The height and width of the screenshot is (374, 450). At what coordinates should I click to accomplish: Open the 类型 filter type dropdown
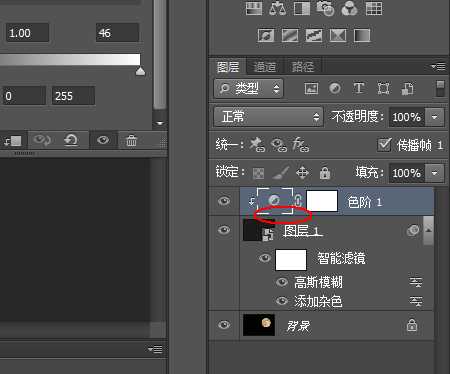point(249,88)
